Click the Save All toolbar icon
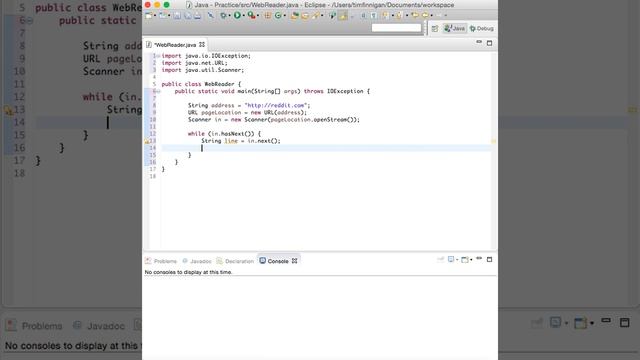This screenshot has width=640, height=360. (188, 16)
